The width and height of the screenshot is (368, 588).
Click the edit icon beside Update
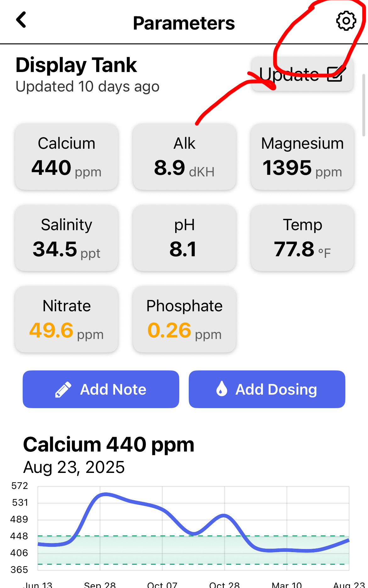point(336,74)
